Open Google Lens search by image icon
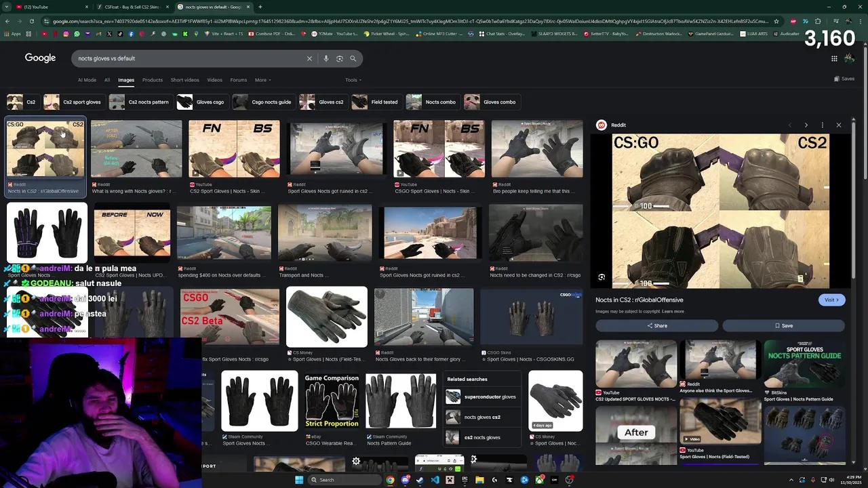Image resolution: width=868 pixels, height=488 pixels. point(340,58)
